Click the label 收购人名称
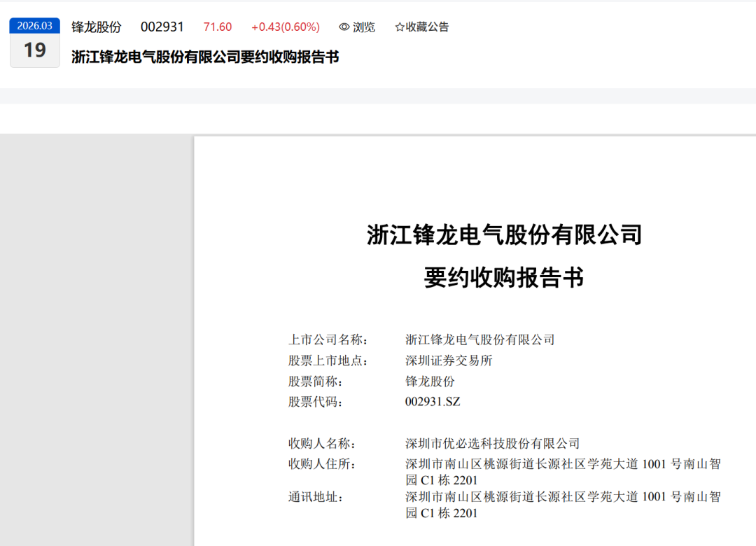Image resolution: width=756 pixels, height=546 pixels. tap(321, 443)
